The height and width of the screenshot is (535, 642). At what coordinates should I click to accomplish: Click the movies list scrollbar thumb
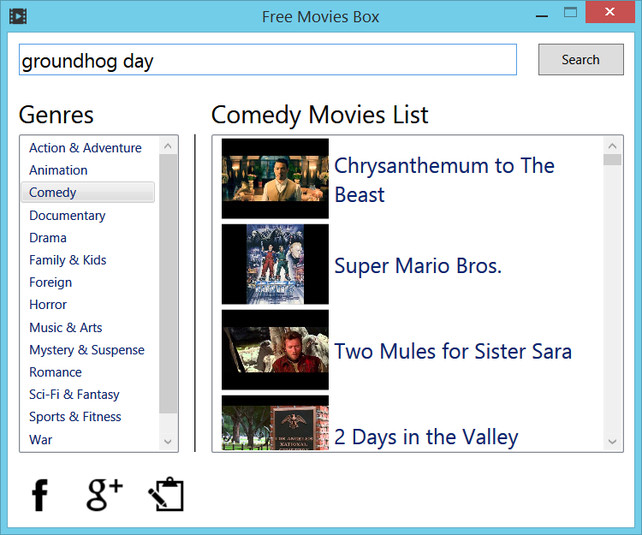613,160
